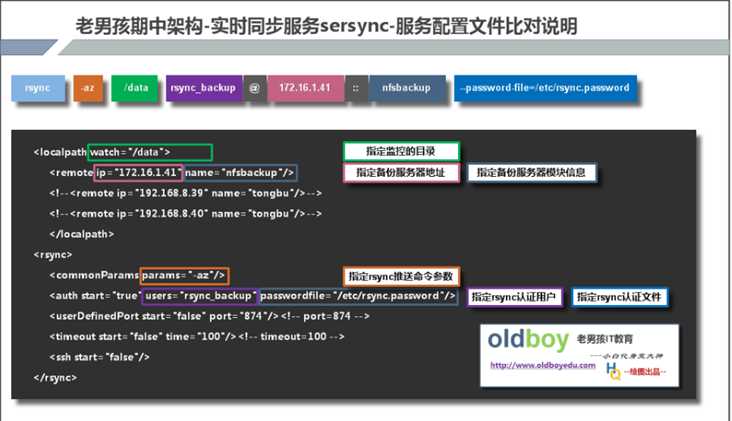732x421 pixels.
Task: Click the '</rsync>' closing tag
Action: (x=55, y=378)
